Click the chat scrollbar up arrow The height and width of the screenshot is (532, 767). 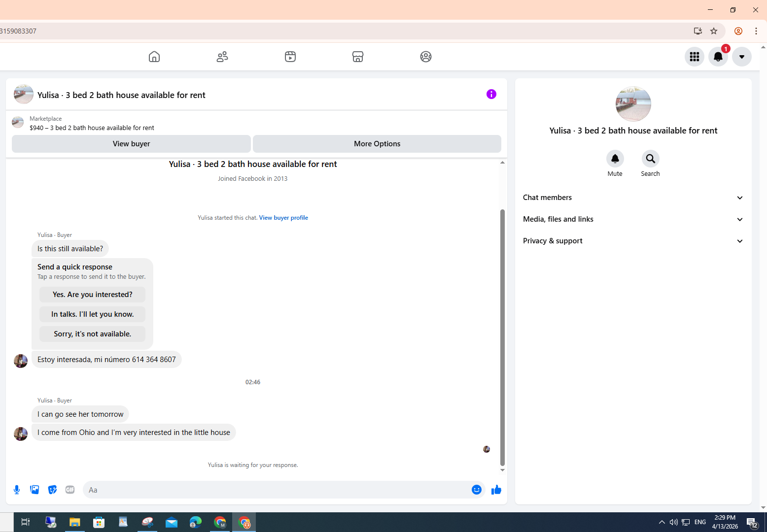coord(502,163)
